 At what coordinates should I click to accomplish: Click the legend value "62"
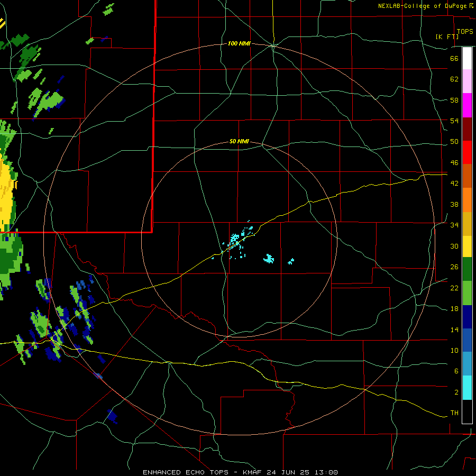(x=454, y=79)
